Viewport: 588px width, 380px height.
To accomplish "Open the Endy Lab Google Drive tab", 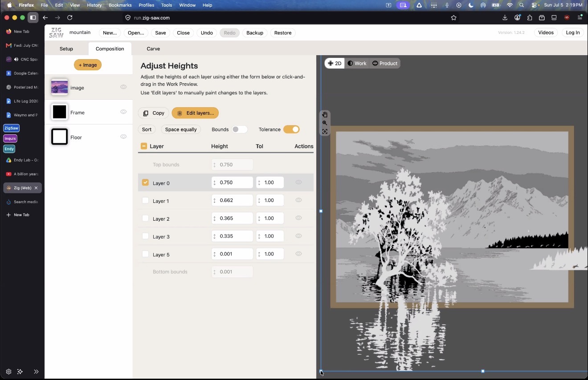I will point(22,160).
